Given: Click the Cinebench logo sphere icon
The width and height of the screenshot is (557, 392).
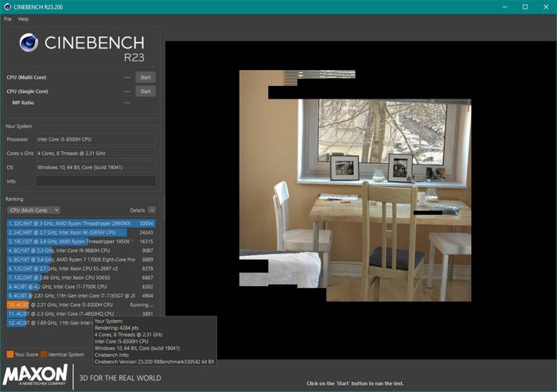Looking at the screenshot, I should click(29, 43).
